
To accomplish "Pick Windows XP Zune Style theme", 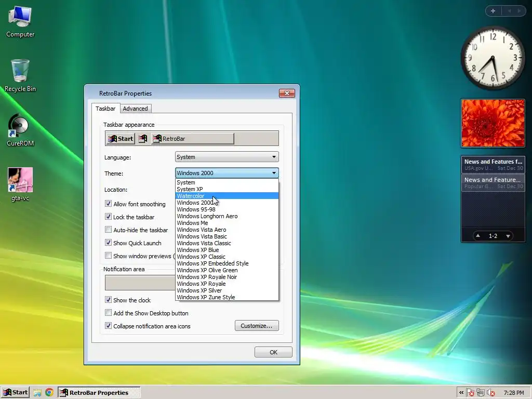I will (227, 297).
